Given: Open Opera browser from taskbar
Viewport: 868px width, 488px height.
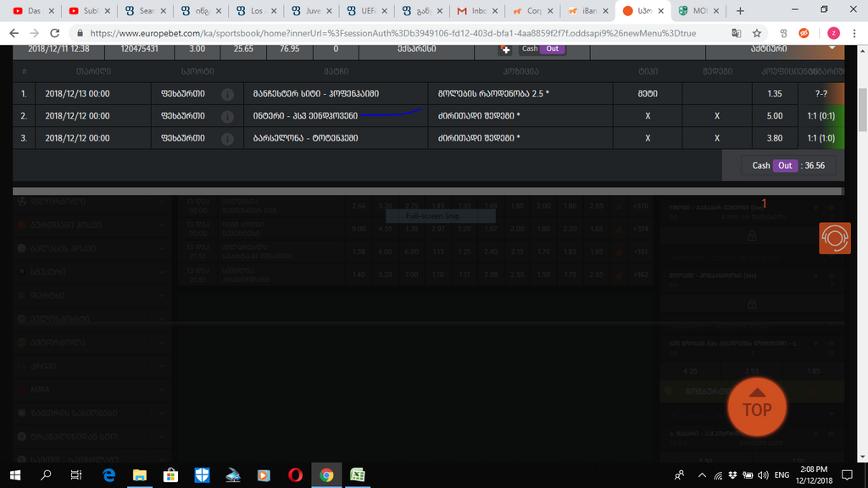Looking at the screenshot, I should 295,475.
